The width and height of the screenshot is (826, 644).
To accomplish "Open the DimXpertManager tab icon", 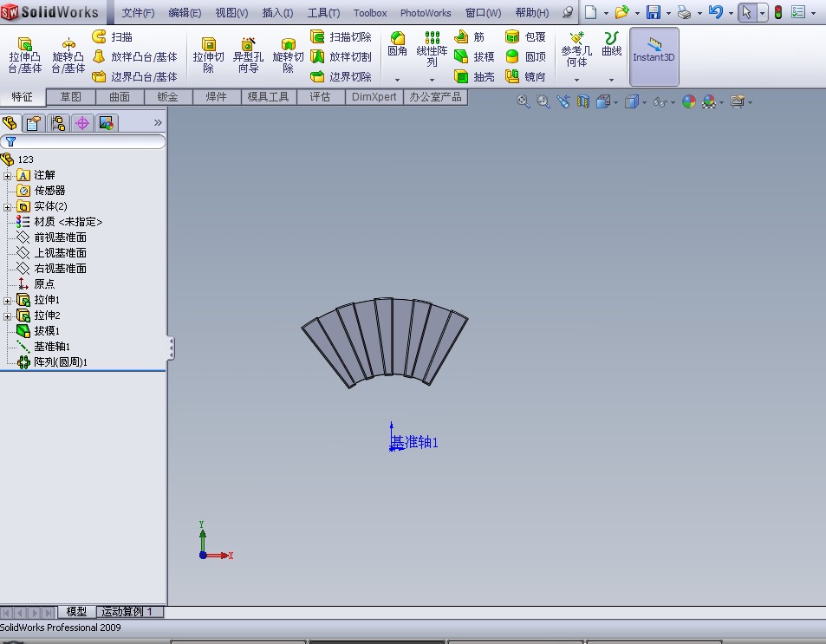I will tap(82, 123).
